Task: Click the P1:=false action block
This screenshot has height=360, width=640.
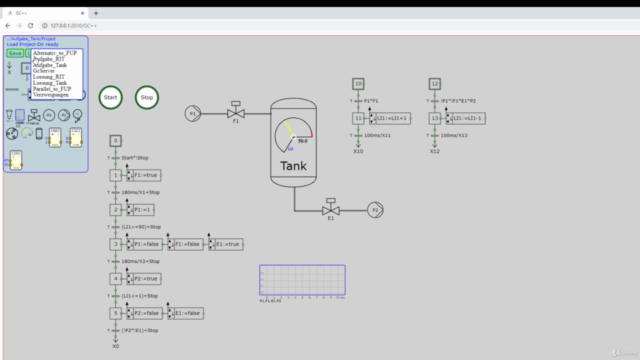Action: point(144,244)
